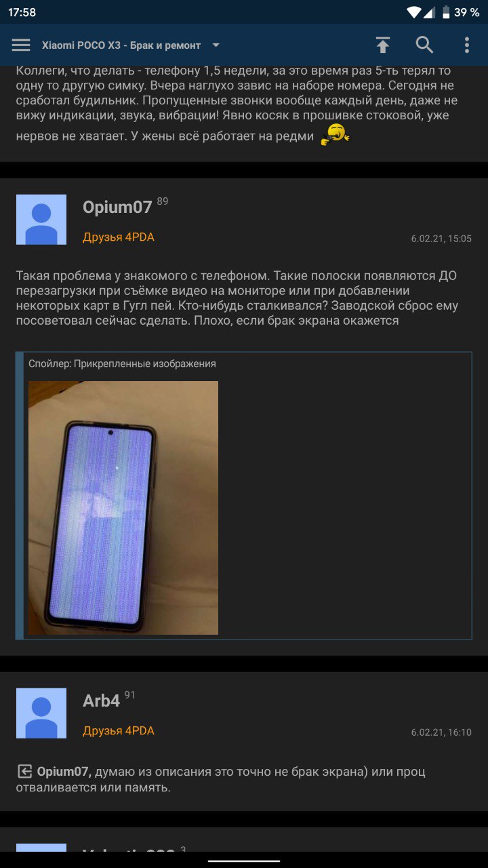Tap the battery indicator in status bar
The width and height of the screenshot is (488, 868).
[446, 12]
